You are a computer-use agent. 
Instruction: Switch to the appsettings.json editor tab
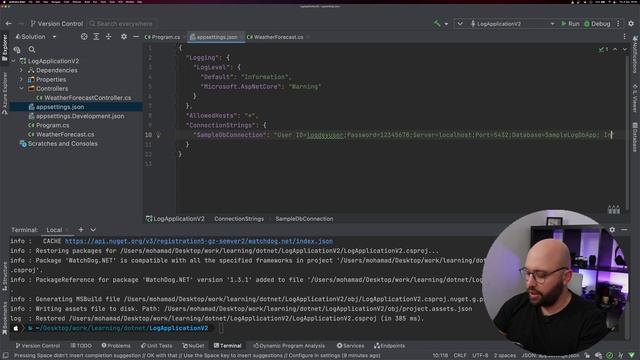pyautogui.click(x=215, y=37)
